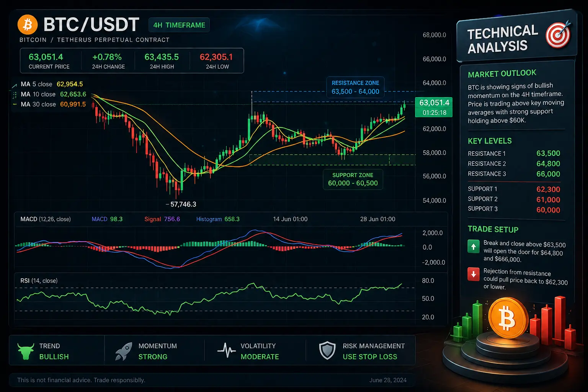Click the MA 30 close value 60,991.5
Screen dimensions: 588x392
73,104
